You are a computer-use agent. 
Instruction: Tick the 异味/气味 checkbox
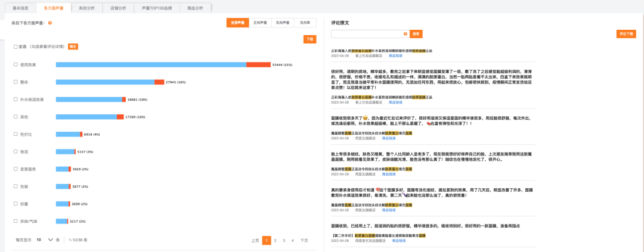tap(16, 221)
